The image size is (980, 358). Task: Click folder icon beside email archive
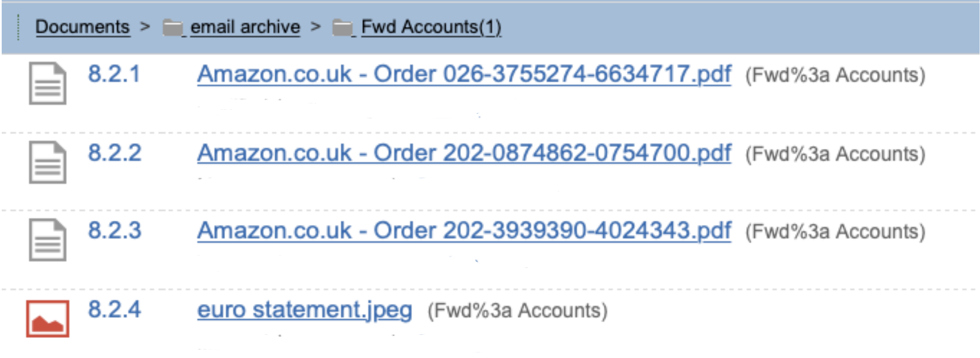pyautogui.click(x=172, y=28)
